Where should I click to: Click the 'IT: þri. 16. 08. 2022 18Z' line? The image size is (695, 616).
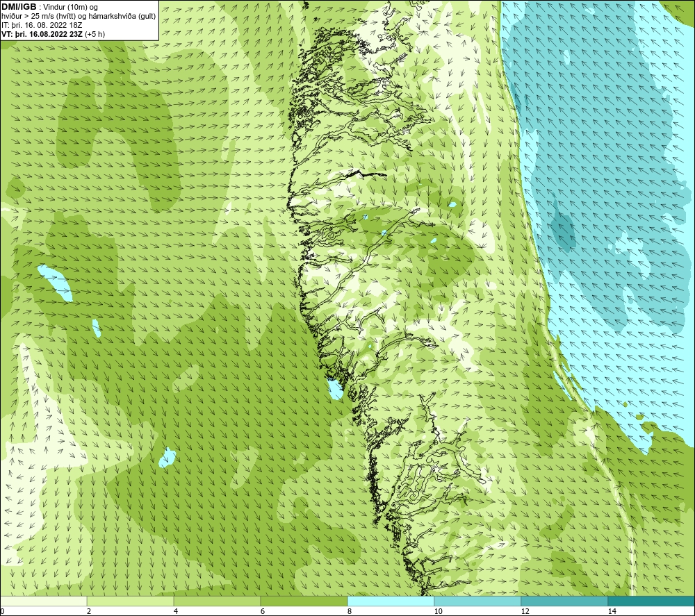pos(42,25)
